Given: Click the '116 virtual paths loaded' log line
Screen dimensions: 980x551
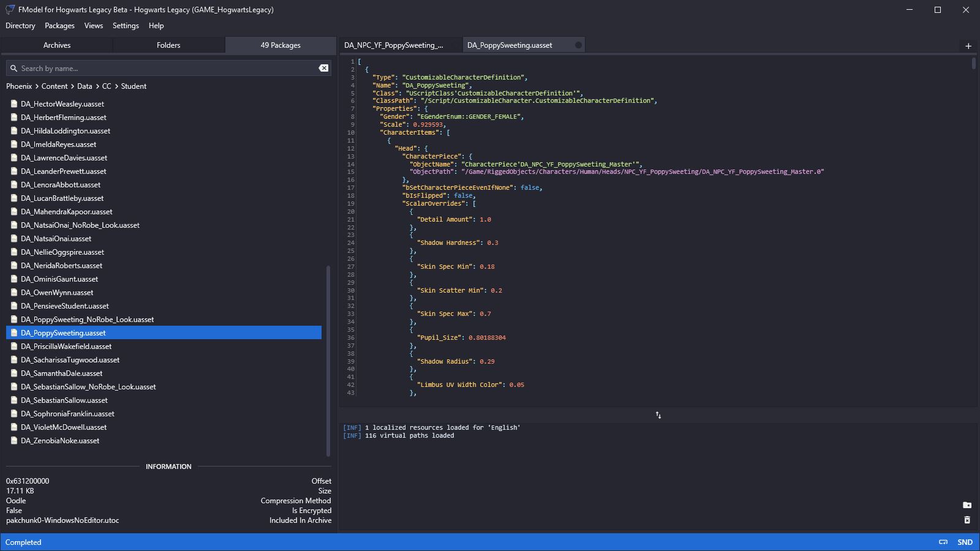Looking at the screenshot, I should point(399,436).
